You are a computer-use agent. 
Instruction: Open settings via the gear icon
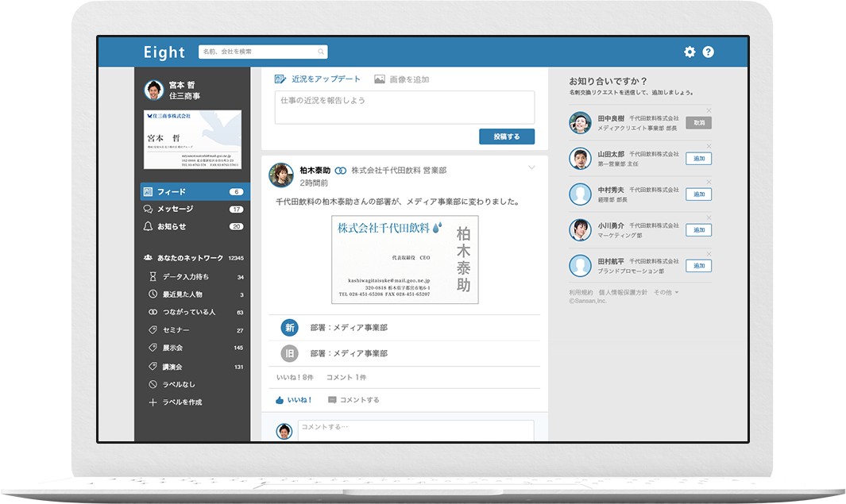point(690,52)
